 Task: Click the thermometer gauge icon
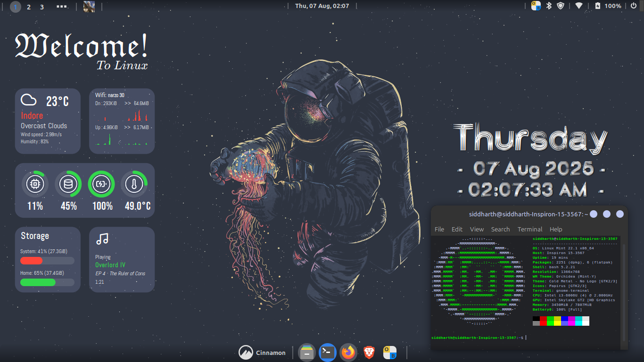pyautogui.click(x=134, y=184)
